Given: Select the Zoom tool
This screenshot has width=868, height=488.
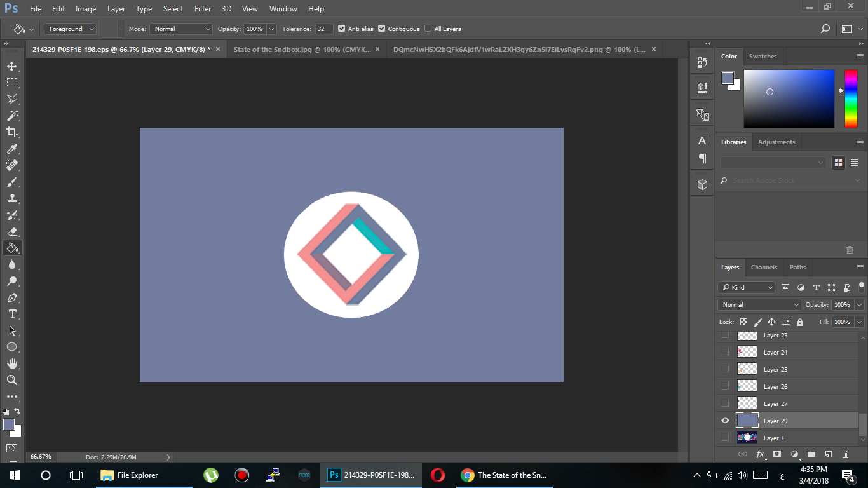Looking at the screenshot, I should (x=13, y=380).
